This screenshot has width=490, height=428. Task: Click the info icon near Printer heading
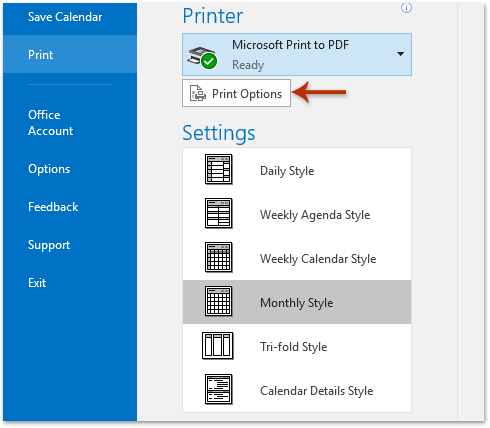point(406,8)
